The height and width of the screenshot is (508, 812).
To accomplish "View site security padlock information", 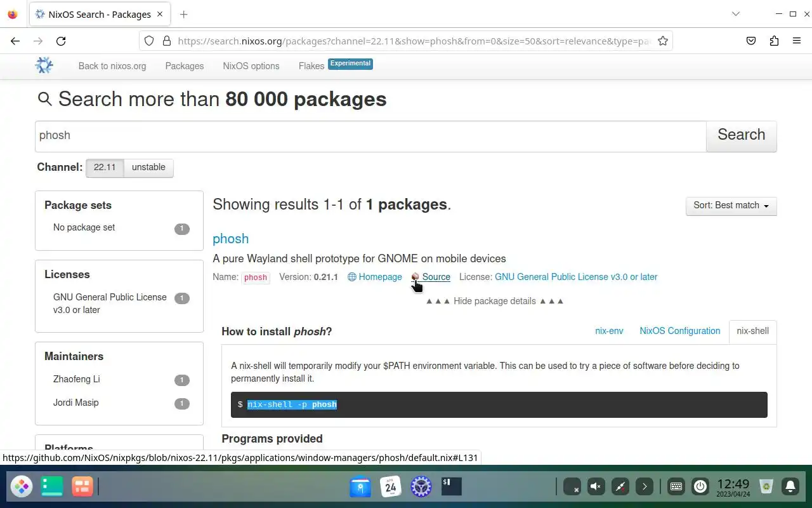I will point(167,41).
